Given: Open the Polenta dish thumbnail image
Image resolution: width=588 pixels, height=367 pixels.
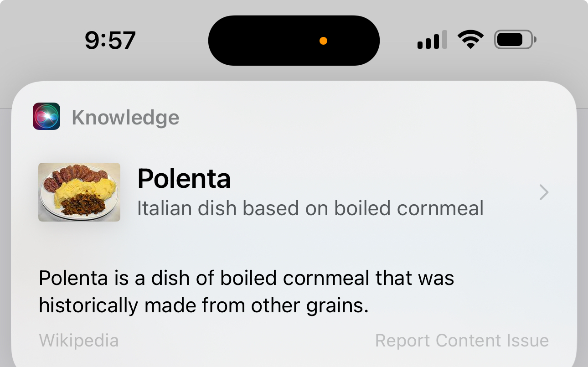Looking at the screenshot, I should pos(79,192).
